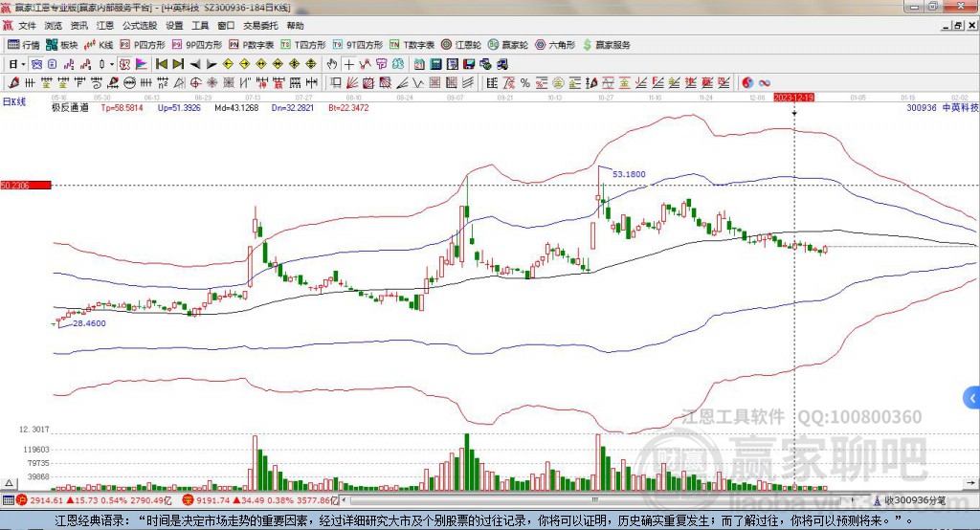The width and height of the screenshot is (980, 530).
Task: Expand the blue side panel chevron
Action: [972, 398]
